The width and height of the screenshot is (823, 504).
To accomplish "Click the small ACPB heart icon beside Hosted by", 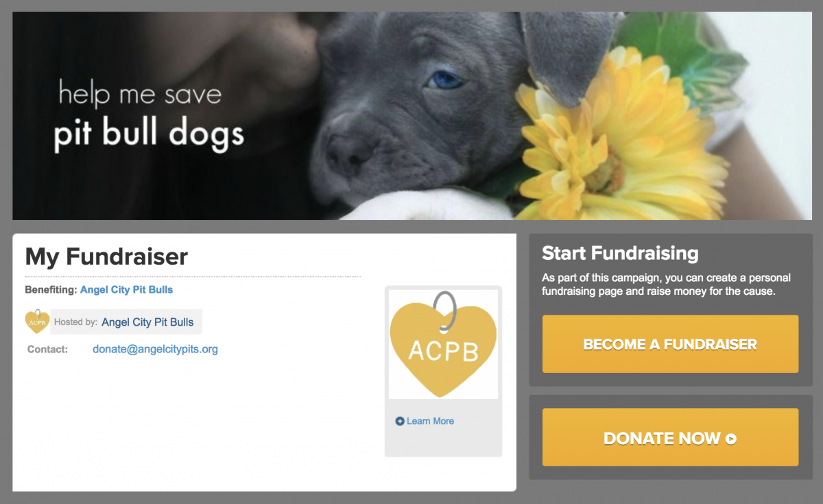I will click(x=36, y=322).
